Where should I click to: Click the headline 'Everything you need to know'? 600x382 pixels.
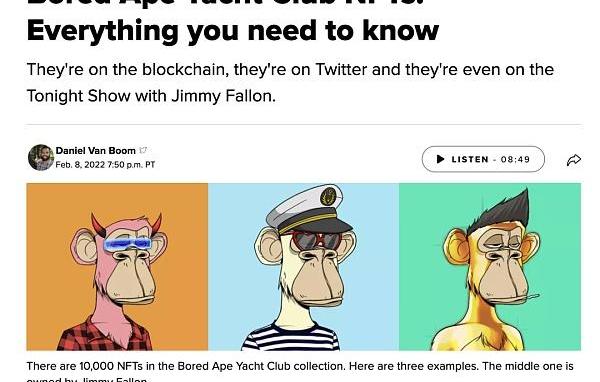pyautogui.click(x=233, y=31)
